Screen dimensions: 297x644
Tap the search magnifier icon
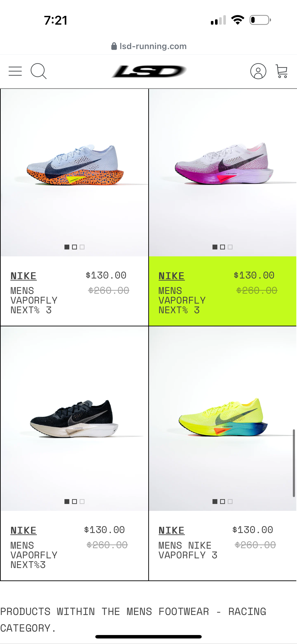click(x=38, y=71)
